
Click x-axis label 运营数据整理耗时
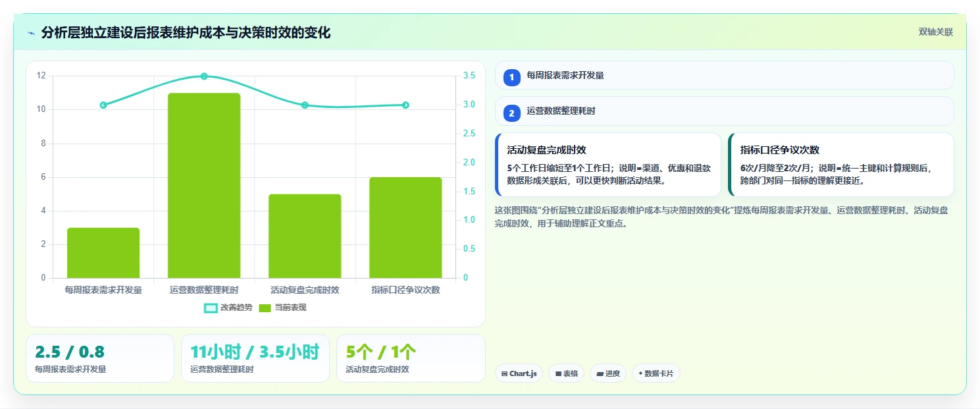tap(204, 290)
